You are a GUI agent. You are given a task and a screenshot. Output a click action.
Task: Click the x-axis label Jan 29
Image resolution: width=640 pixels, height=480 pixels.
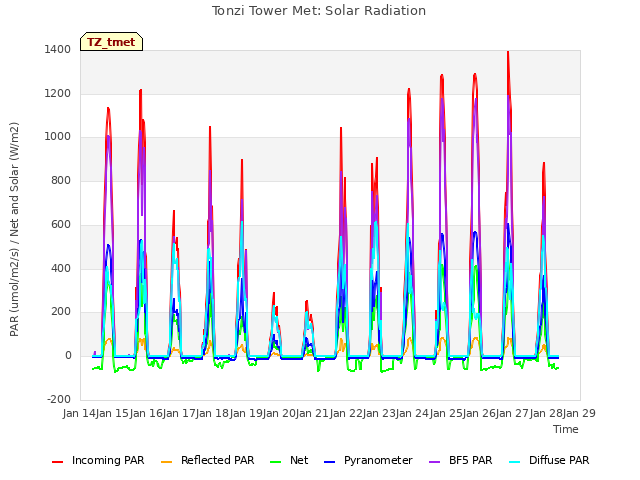point(579,413)
